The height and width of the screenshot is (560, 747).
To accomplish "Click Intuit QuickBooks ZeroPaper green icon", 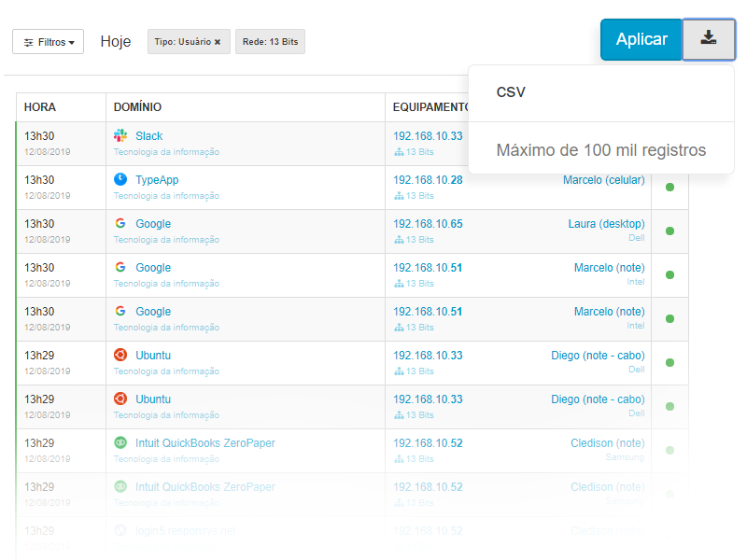I will point(120,442).
